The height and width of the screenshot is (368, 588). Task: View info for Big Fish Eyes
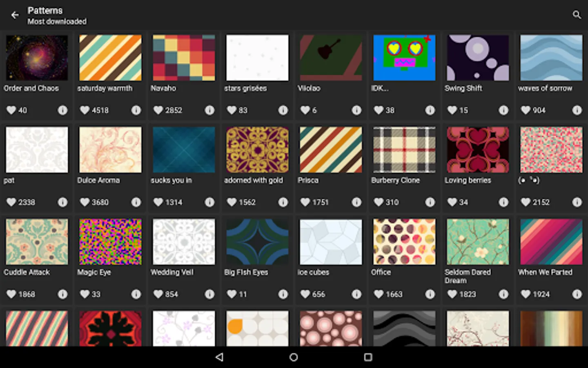coord(283,294)
